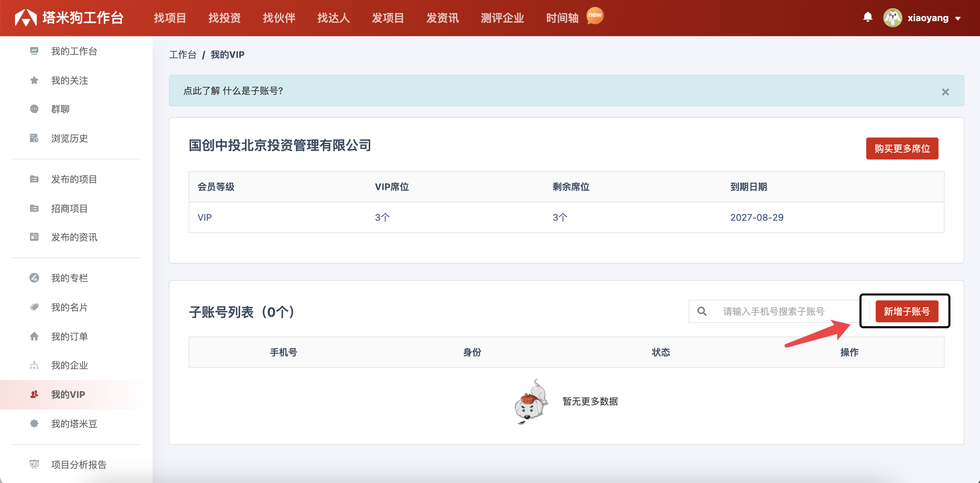The width and height of the screenshot is (980, 483).
Task: Click the house icon for 我的订单
Action: (x=34, y=337)
